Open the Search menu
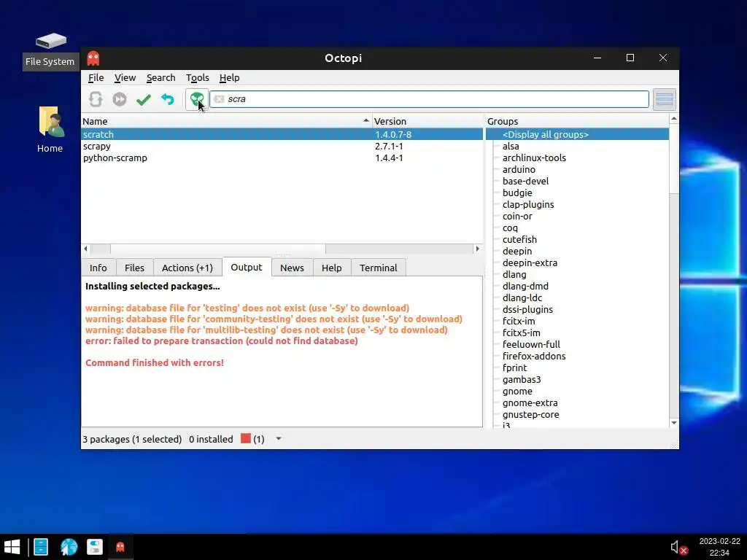Viewport: 747px width, 560px height. [x=160, y=77]
